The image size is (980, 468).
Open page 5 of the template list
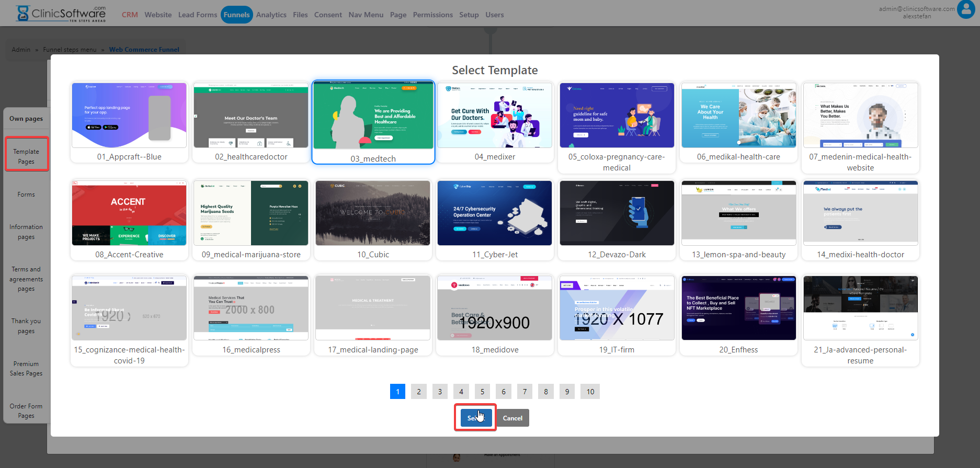pyautogui.click(x=482, y=392)
